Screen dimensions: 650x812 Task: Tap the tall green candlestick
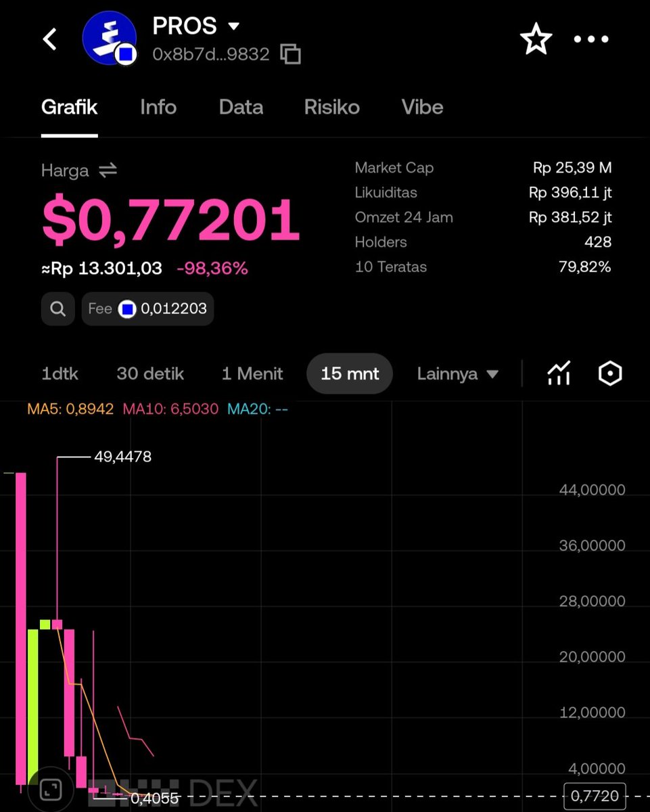point(32,707)
